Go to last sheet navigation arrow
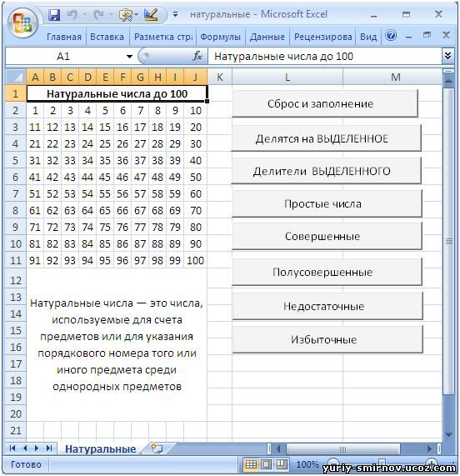The width and height of the screenshot is (460, 476). tap(49, 448)
